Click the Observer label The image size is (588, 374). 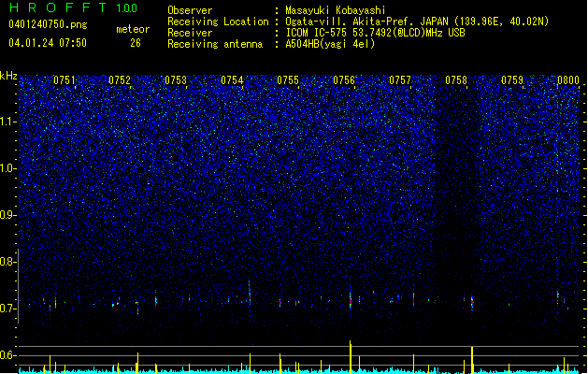click(x=190, y=10)
